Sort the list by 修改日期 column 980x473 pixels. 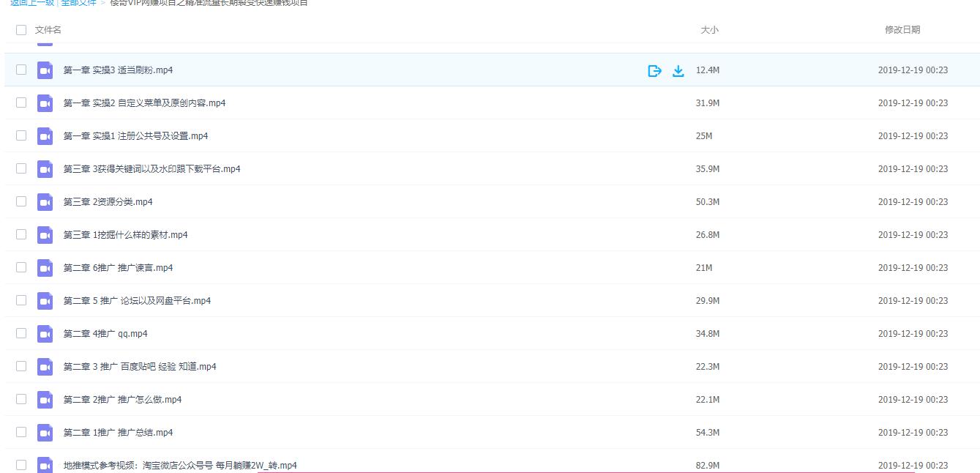pos(902,30)
